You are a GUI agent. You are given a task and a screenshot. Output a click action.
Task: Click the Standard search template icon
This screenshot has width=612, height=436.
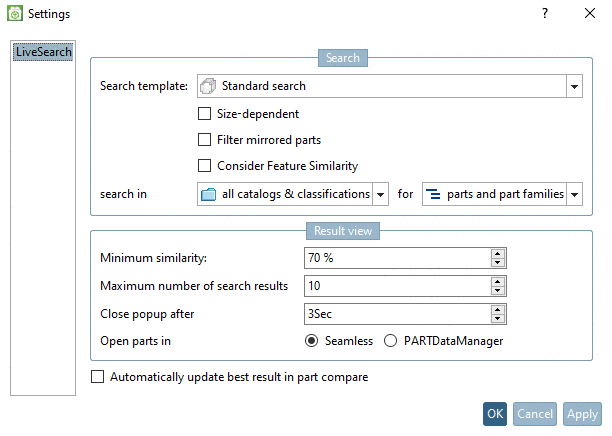[x=208, y=86]
